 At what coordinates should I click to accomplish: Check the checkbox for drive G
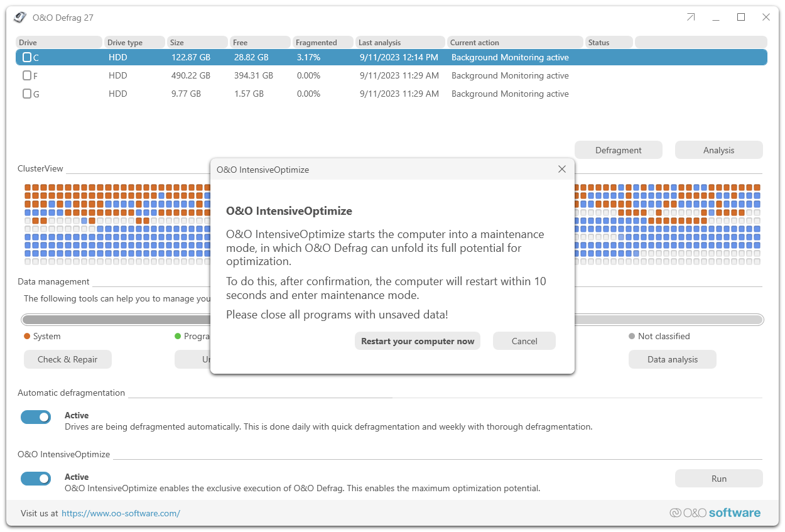(26, 94)
